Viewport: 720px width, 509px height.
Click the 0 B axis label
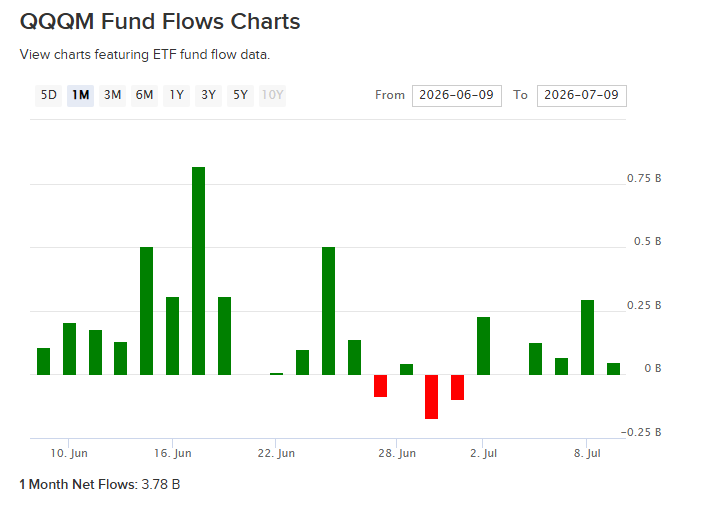[653, 368]
